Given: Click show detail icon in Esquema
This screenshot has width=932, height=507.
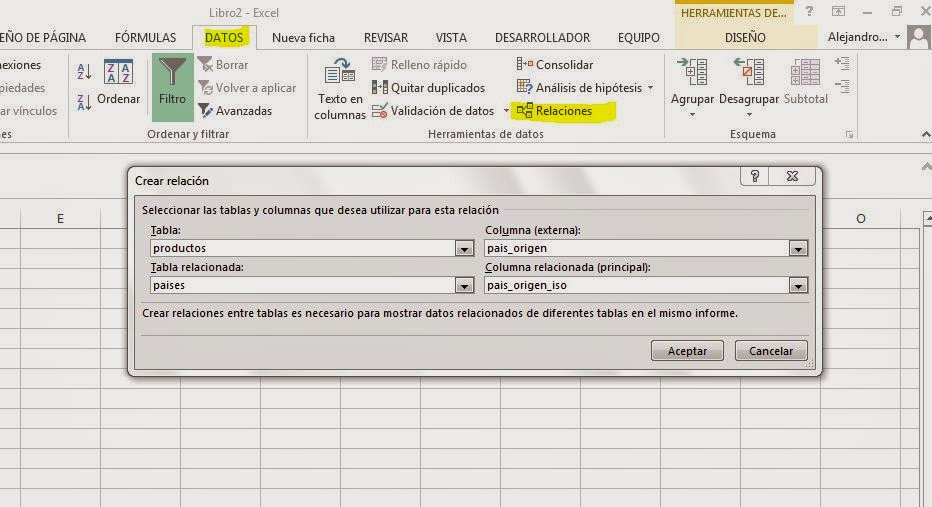Looking at the screenshot, I should click(842, 63).
